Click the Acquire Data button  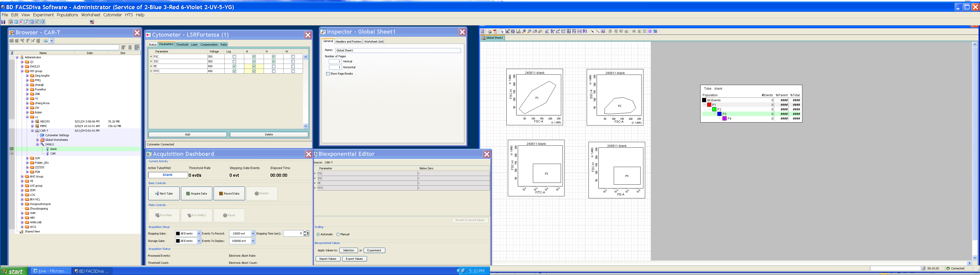point(196,193)
